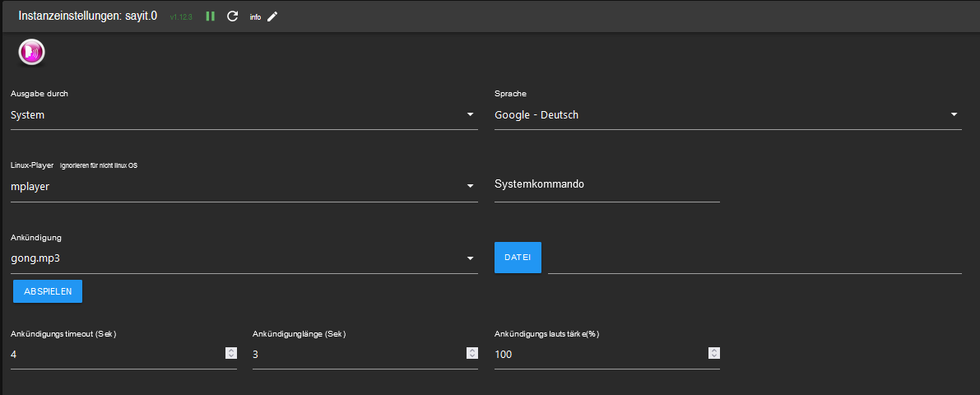The image size is (980, 395).
Task: Click the file path field next to DATEI
Action: pos(755,259)
